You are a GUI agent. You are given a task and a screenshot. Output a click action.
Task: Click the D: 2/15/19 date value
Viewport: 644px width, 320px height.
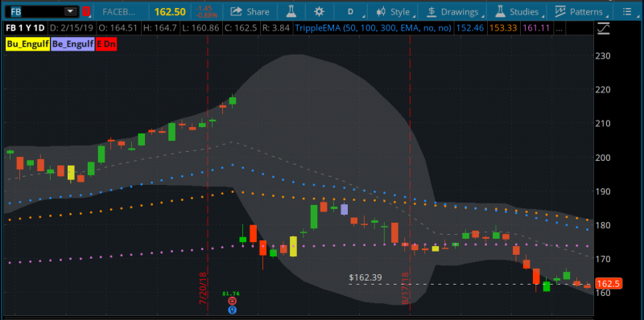pyautogui.click(x=72, y=29)
